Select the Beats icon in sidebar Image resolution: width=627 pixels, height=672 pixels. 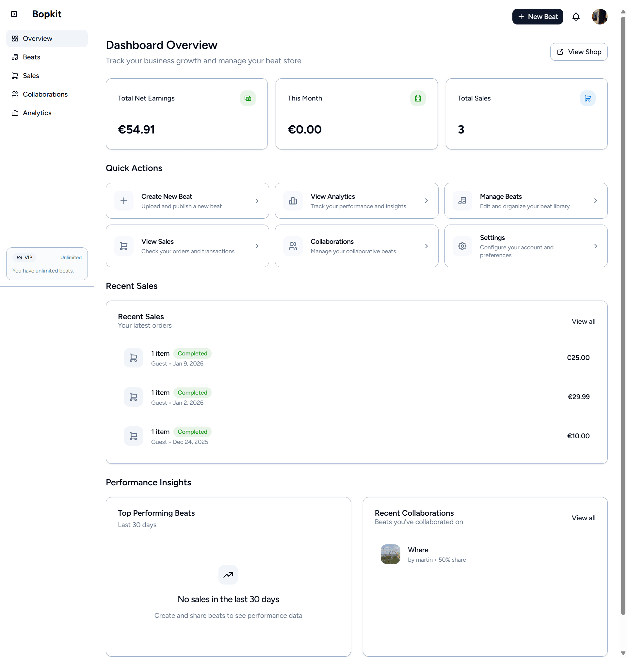[x=15, y=57]
